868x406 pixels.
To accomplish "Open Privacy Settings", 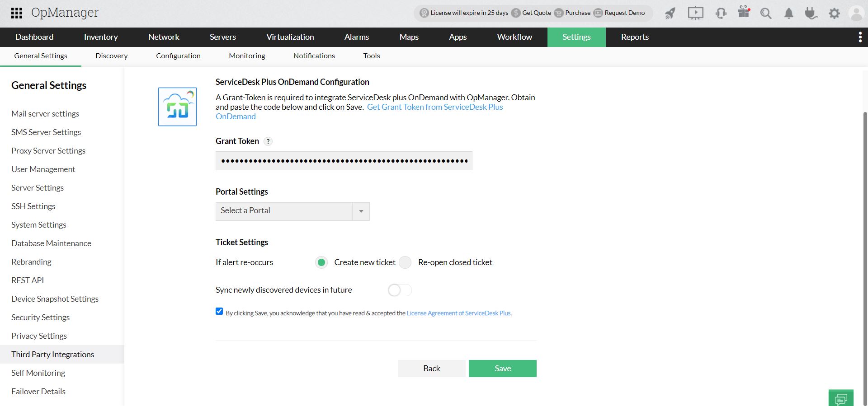I will pos(39,336).
